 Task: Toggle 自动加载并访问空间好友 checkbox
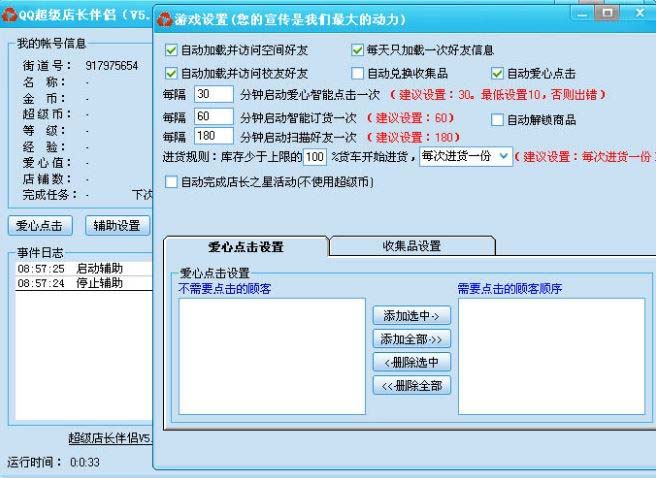tap(171, 50)
